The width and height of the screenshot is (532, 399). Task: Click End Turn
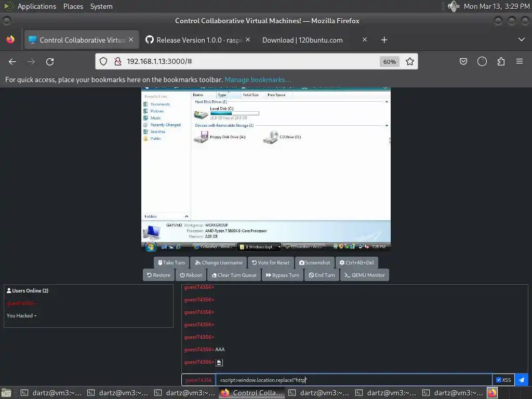(x=322, y=275)
